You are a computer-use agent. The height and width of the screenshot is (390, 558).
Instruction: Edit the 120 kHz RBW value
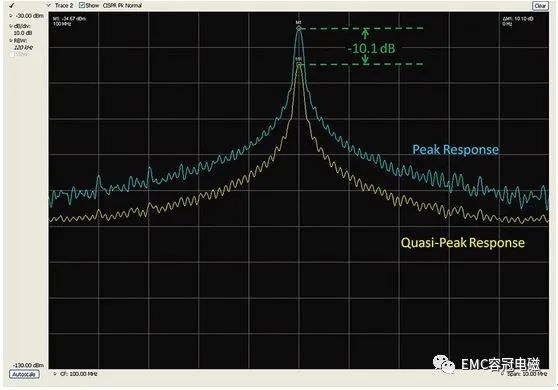pyautogui.click(x=23, y=47)
